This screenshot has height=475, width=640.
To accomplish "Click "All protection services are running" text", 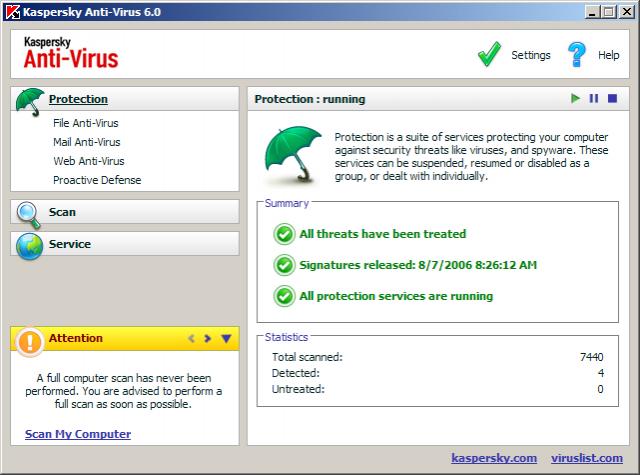I will click(x=396, y=296).
